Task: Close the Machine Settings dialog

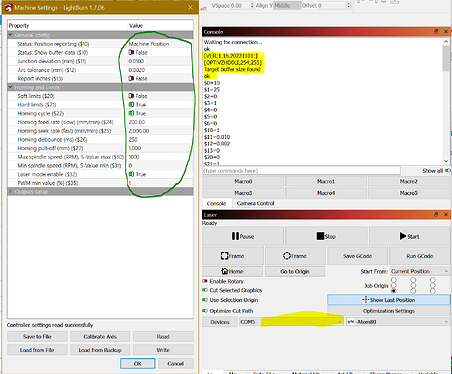Action: pyautogui.click(x=190, y=7)
